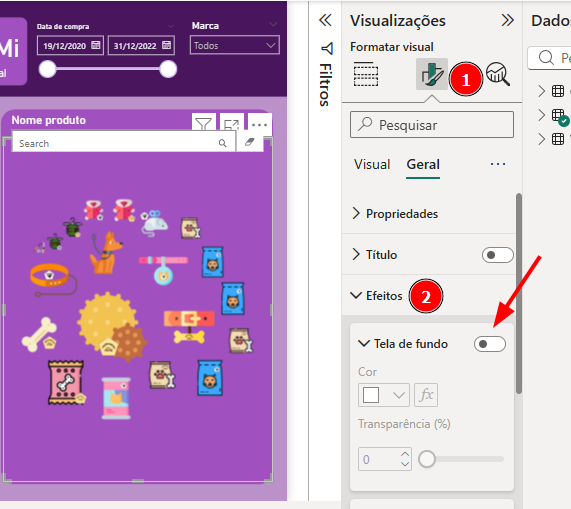Click chevron beside Marca slicer header

(x=273, y=24)
